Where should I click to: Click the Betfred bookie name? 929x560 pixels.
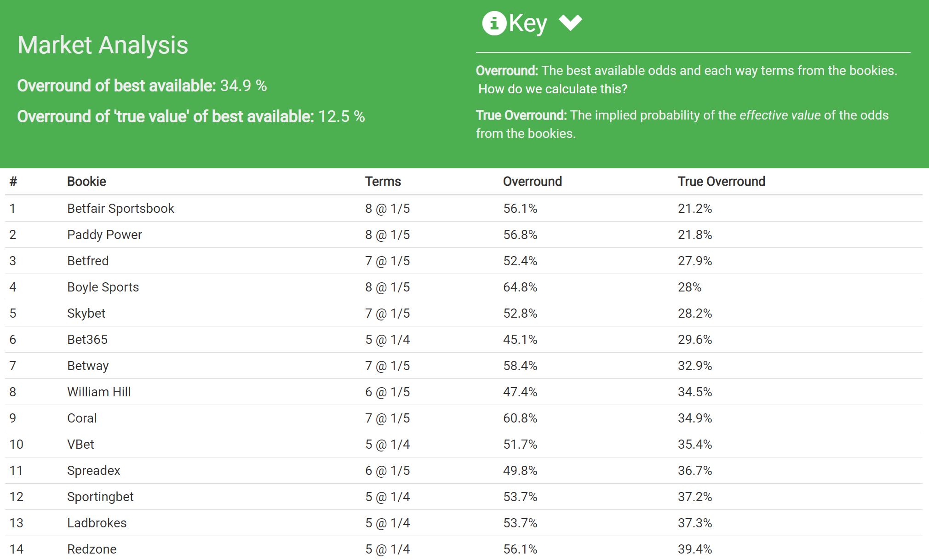[x=88, y=261]
